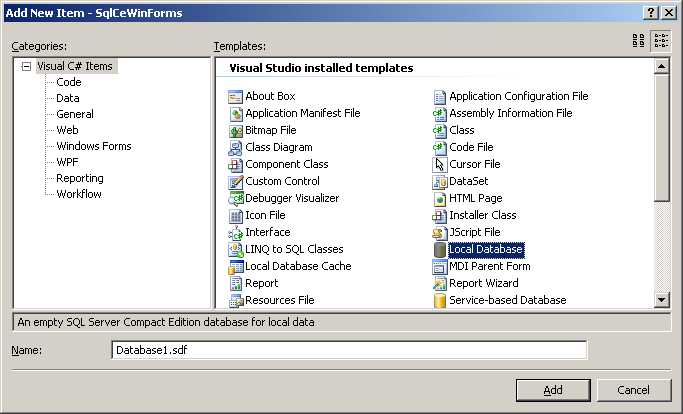Click the templates vertical scrollbar thumb

click(662, 138)
